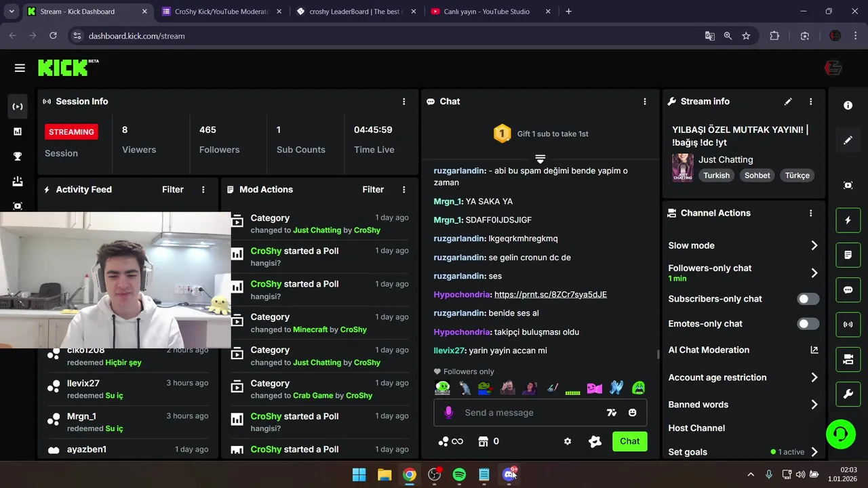
Task: Open the analytics bar chart in left sidebar
Action: click(x=18, y=131)
